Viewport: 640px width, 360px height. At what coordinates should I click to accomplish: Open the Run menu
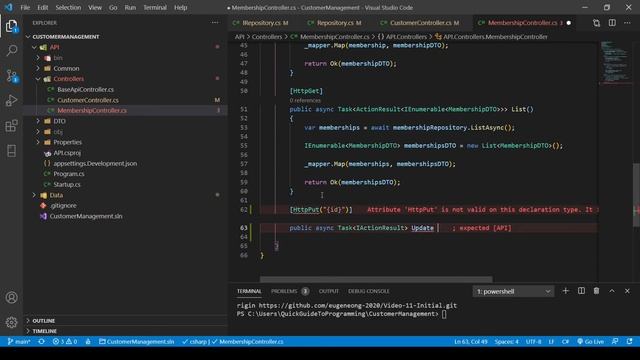click(130, 7)
